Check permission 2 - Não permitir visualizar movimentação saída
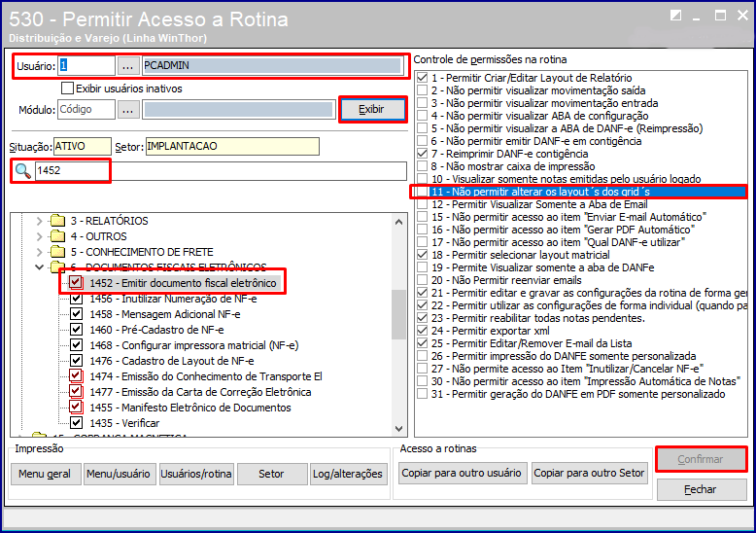Viewport: 756px width, 533px height. click(423, 90)
